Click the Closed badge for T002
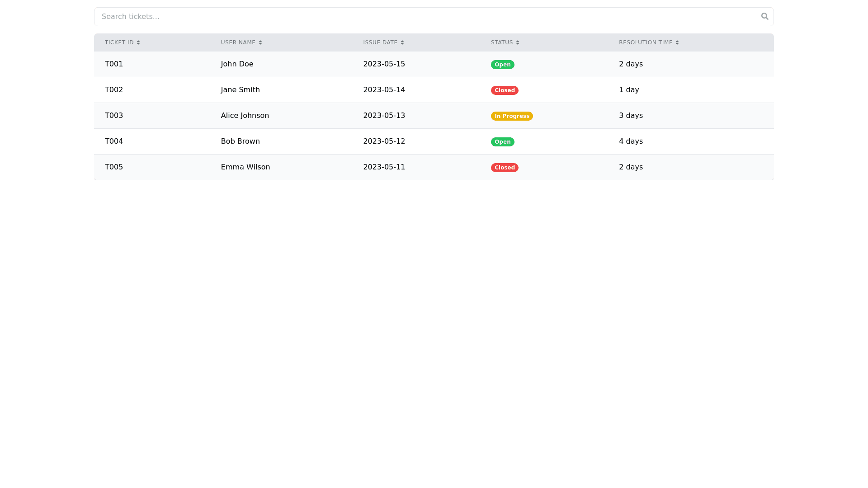 coord(505,90)
